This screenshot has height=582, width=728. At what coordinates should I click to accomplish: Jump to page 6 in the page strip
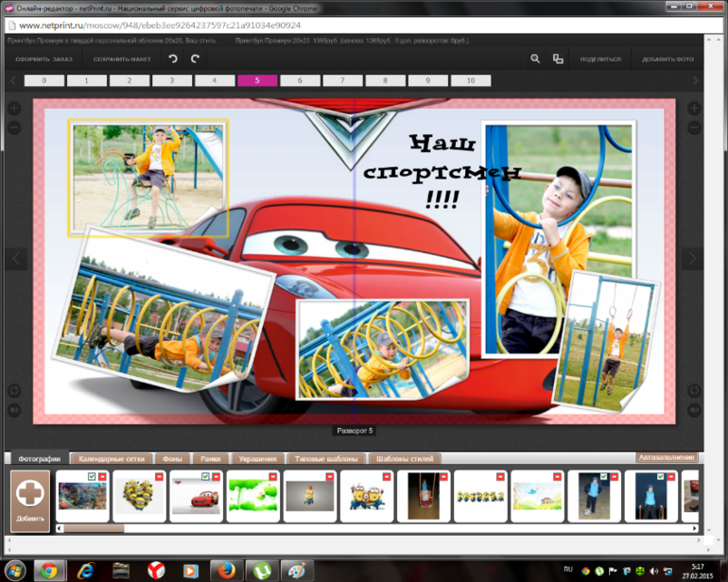[x=301, y=81]
